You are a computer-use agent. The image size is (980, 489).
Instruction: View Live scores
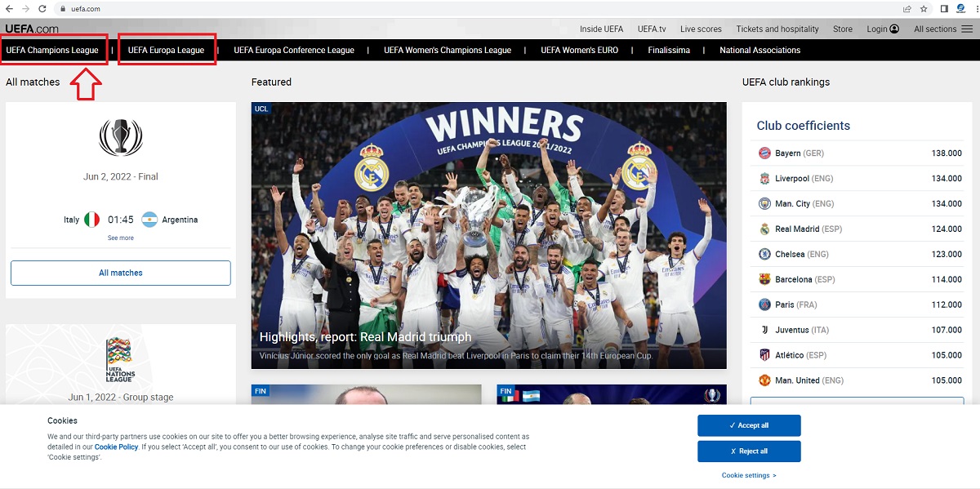[701, 29]
